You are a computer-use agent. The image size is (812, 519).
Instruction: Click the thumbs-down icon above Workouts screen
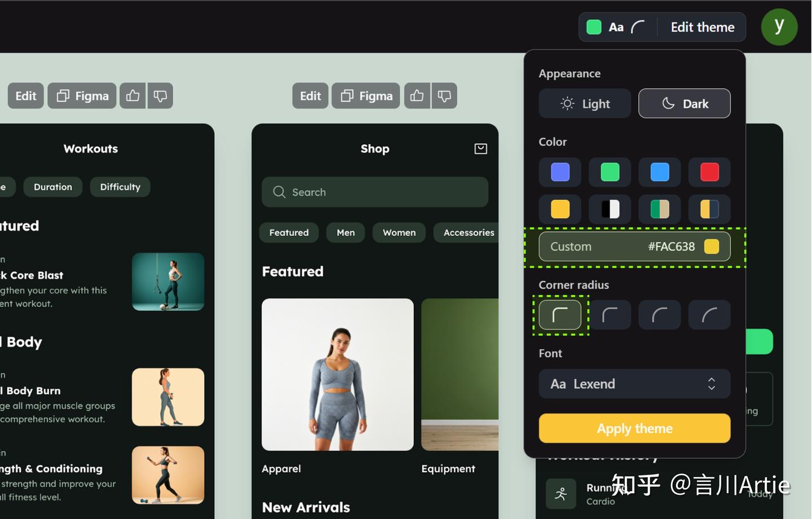[x=160, y=96]
